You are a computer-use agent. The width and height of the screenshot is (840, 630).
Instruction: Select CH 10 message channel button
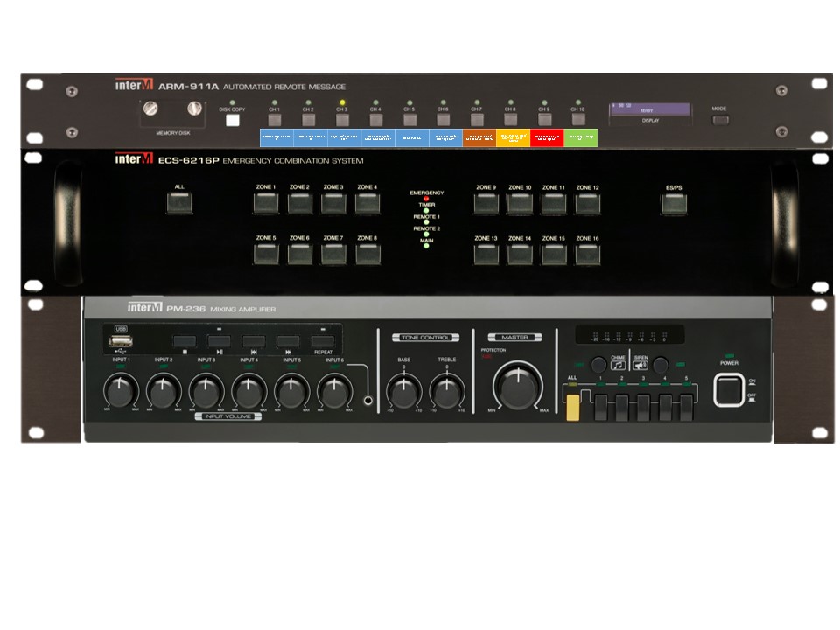pyautogui.click(x=578, y=119)
